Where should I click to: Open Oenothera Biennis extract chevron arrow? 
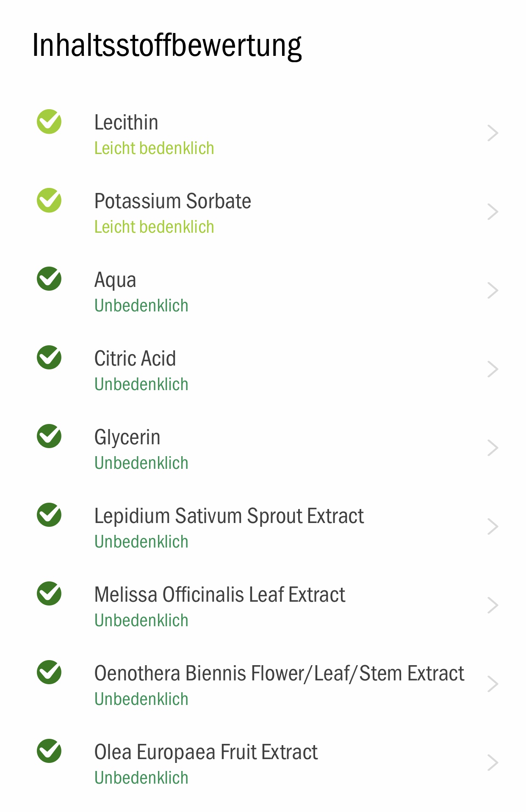click(493, 684)
